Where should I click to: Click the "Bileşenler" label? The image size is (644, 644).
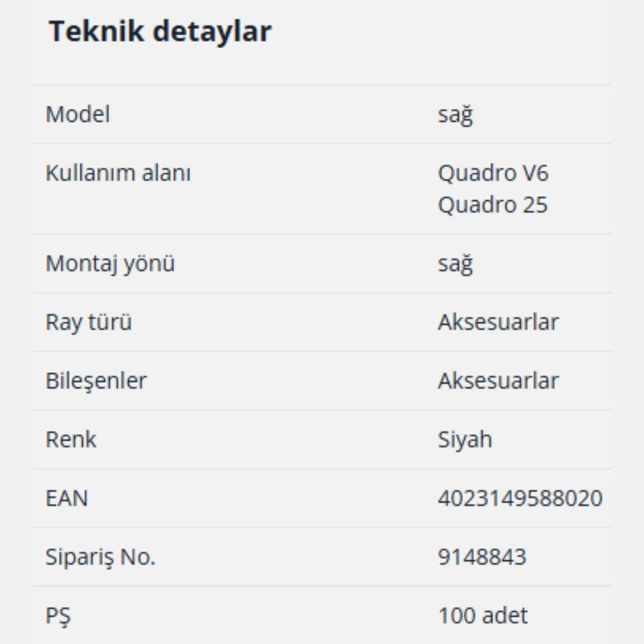pyautogui.click(x=96, y=380)
